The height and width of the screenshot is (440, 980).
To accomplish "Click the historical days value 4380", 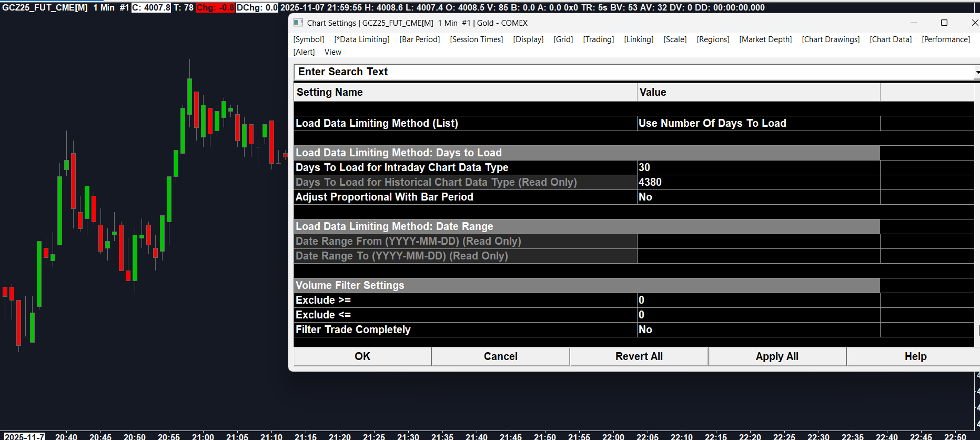I will pos(758,182).
